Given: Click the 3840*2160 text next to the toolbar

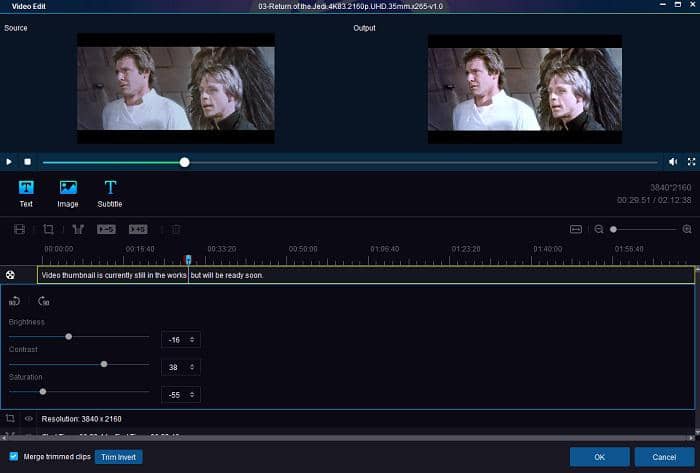Looking at the screenshot, I should click(x=671, y=187).
